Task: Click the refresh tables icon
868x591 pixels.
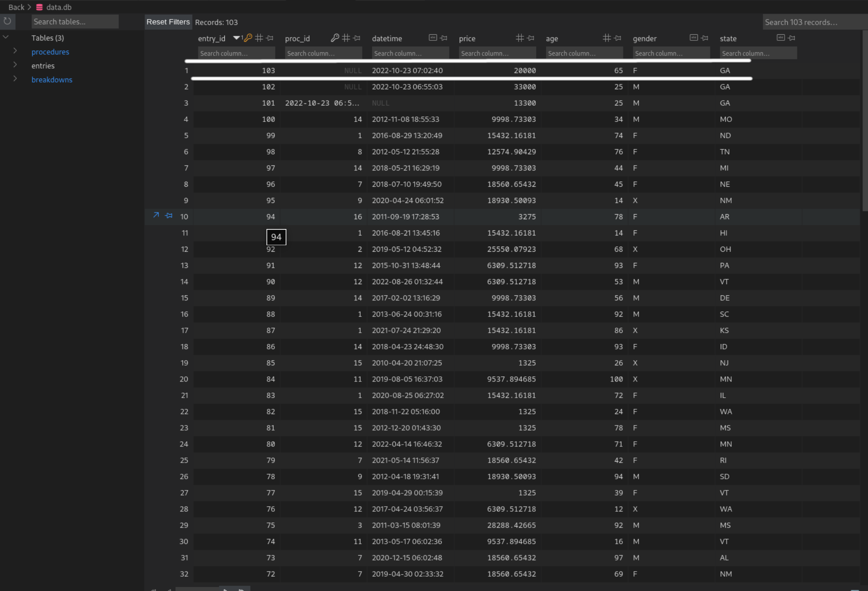Action: [x=7, y=21]
